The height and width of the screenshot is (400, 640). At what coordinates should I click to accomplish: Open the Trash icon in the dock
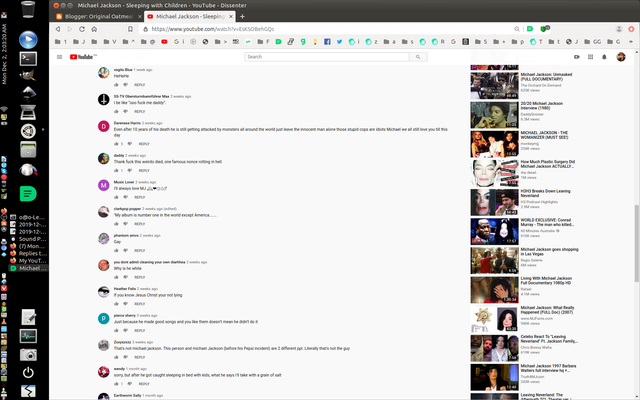tap(28, 9)
